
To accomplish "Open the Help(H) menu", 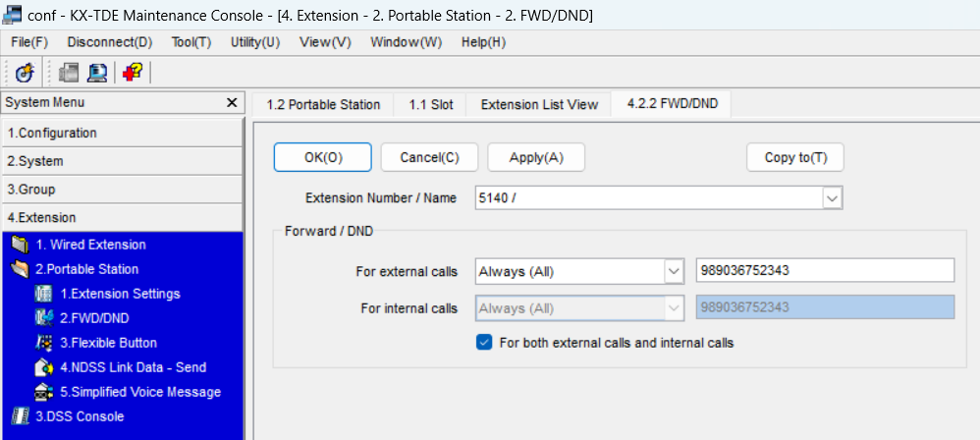I will click(x=483, y=42).
